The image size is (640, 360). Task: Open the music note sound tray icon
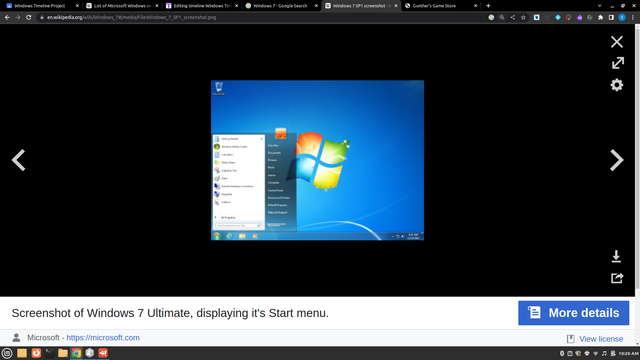click(604, 353)
